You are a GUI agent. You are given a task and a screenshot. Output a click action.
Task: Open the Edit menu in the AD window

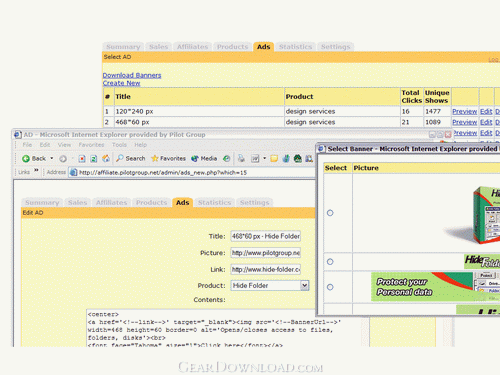tap(45, 145)
